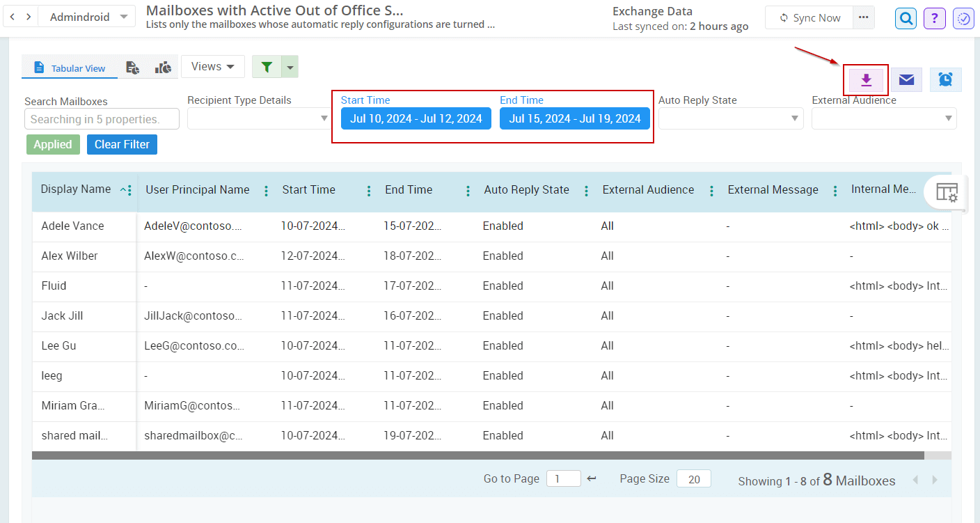Open Display Name column options menu
Viewport: 980px width, 523px height.
click(130, 190)
